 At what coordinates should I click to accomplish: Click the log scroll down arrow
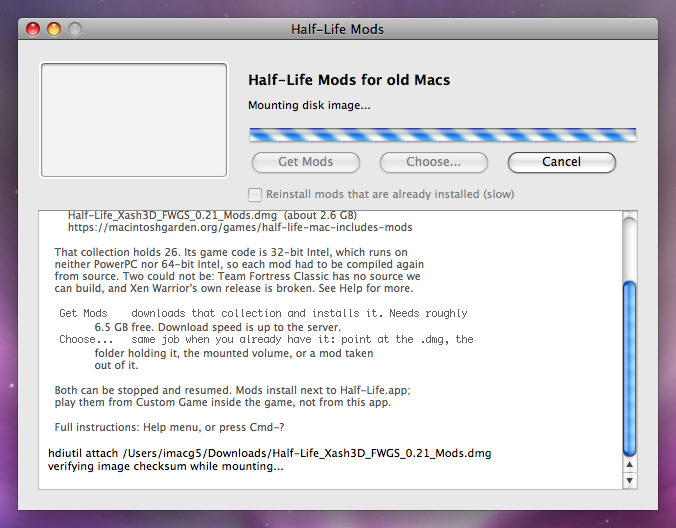click(x=629, y=480)
